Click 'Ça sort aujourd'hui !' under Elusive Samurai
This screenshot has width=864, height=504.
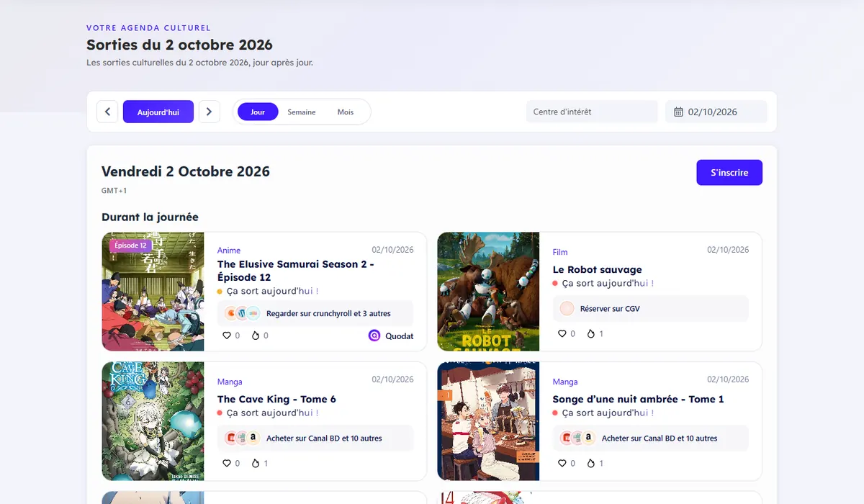272,291
